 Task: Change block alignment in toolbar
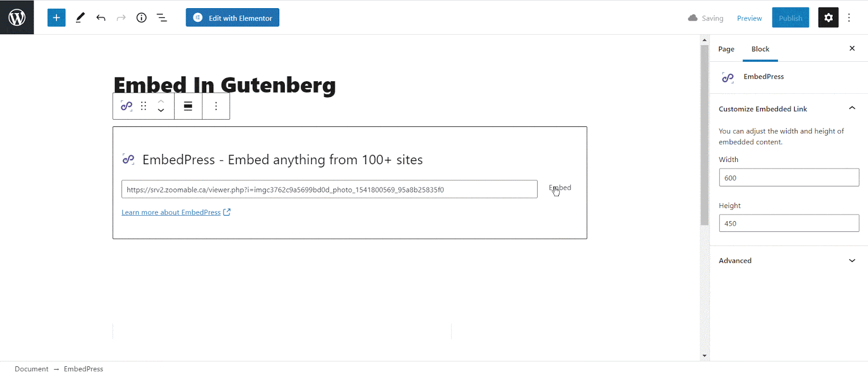[x=188, y=106]
